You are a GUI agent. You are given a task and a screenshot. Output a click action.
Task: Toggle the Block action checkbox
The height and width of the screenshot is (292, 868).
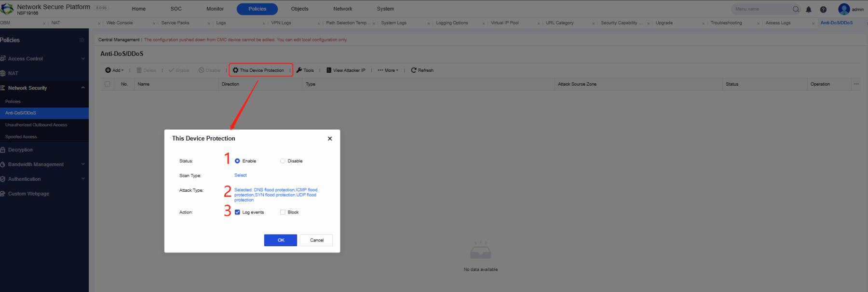tap(283, 212)
